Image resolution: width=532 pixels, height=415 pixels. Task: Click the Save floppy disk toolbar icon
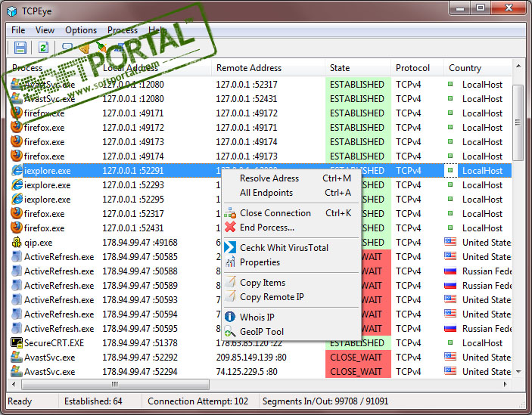(x=20, y=48)
